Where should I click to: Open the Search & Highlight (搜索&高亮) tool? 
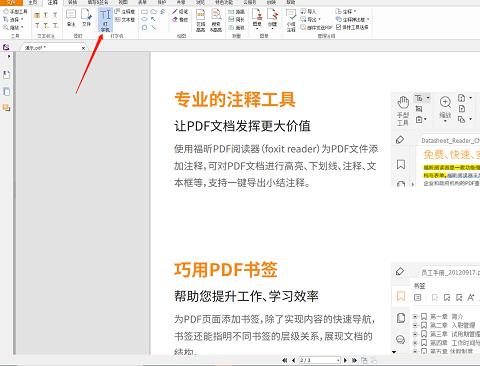click(x=216, y=20)
